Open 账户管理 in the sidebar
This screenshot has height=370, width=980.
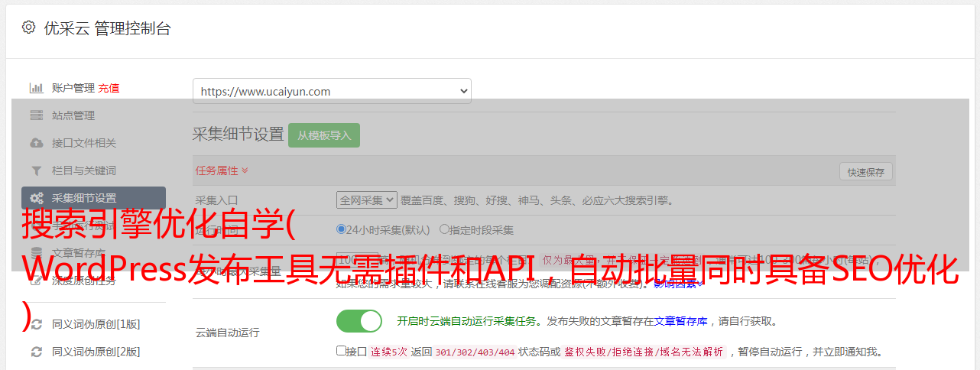(73, 88)
